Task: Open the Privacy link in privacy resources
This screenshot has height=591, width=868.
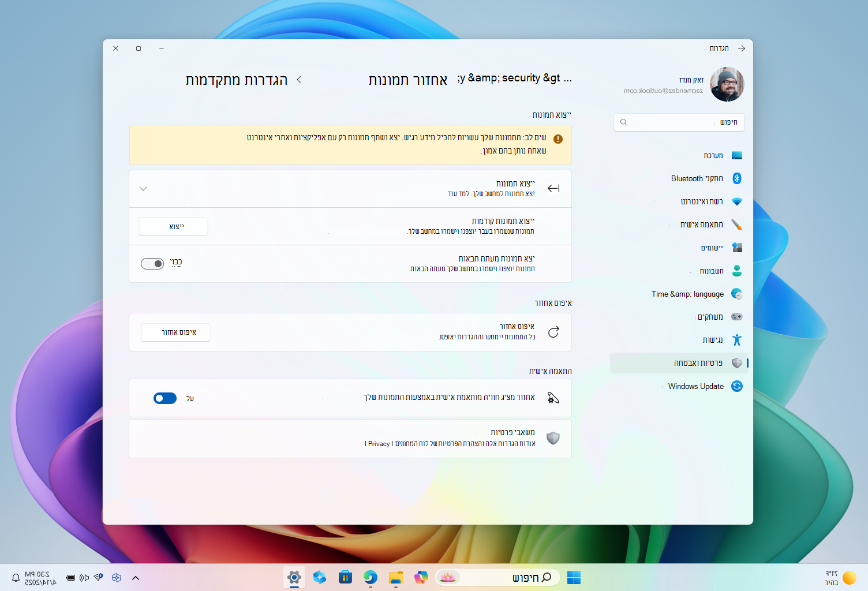Action: pos(379,444)
